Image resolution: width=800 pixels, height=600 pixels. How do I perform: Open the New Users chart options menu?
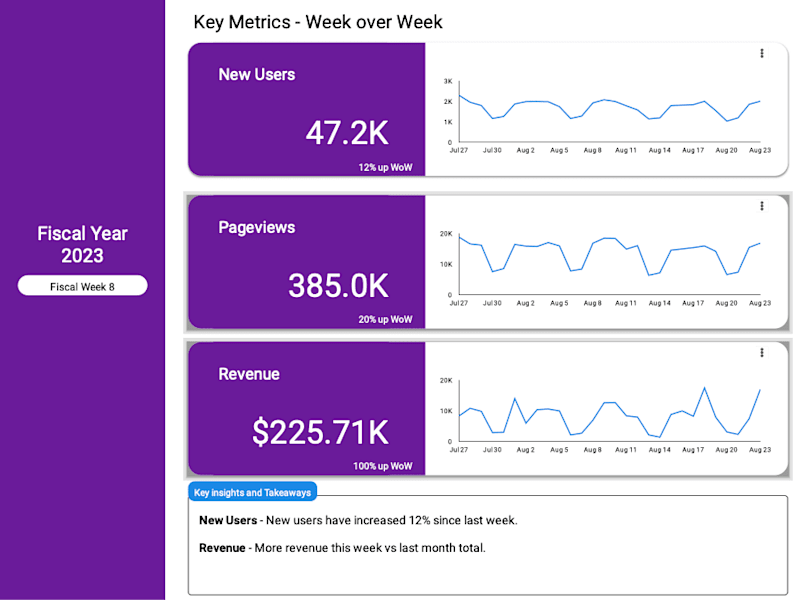(x=762, y=54)
